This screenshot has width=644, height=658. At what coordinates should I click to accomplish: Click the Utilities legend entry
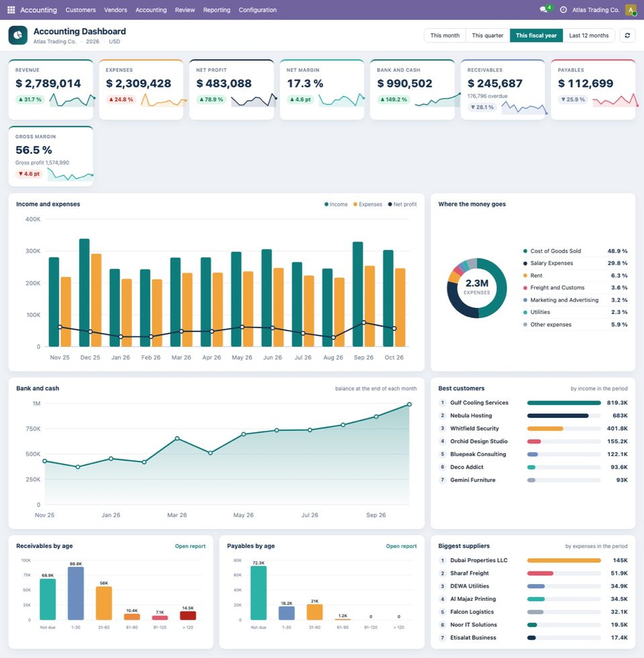pos(575,312)
